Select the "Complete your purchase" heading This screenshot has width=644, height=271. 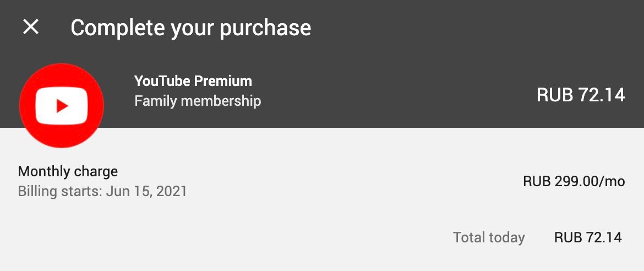coord(190,29)
